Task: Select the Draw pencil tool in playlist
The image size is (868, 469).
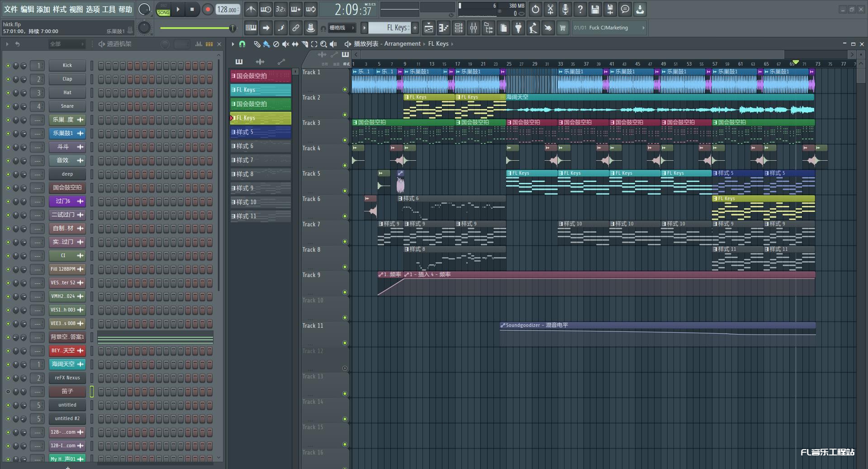Action: (x=256, y=44)
